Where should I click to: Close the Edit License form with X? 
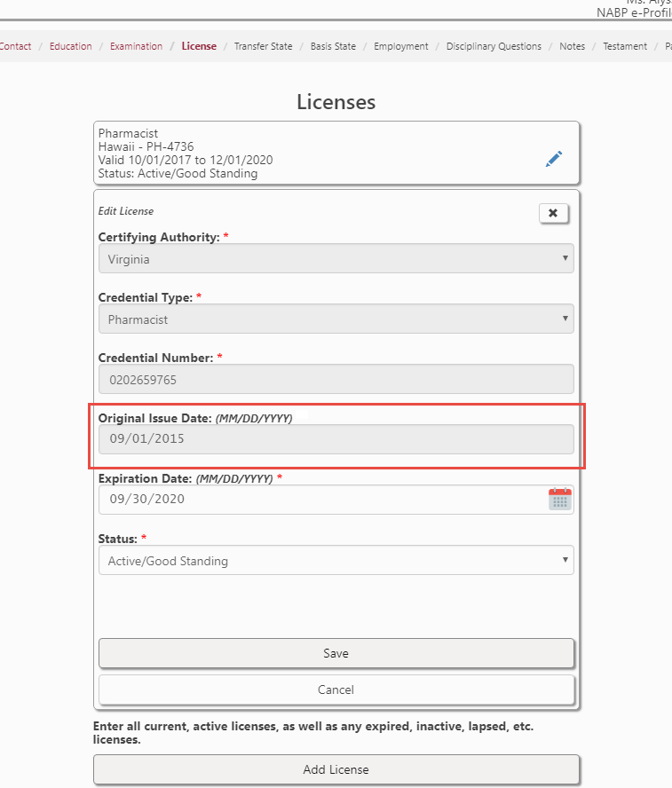pyautogui.click(x=553, y=213)
